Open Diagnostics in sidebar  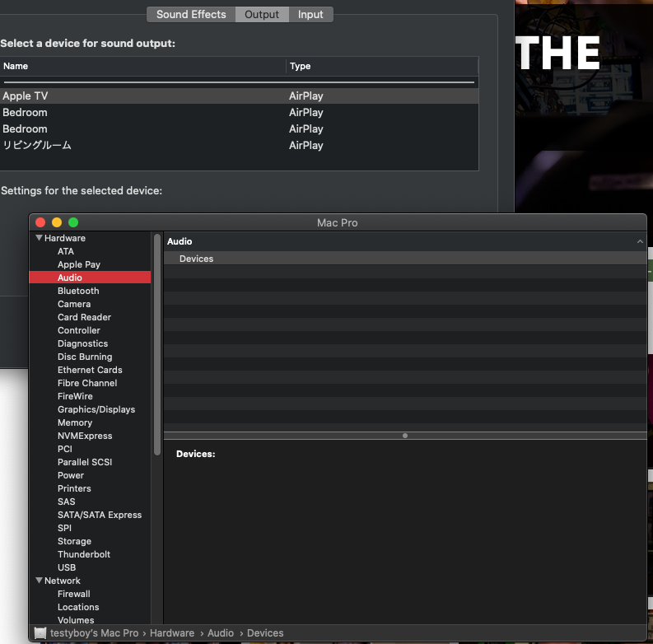pyautogui.click(x=83, y=343)
